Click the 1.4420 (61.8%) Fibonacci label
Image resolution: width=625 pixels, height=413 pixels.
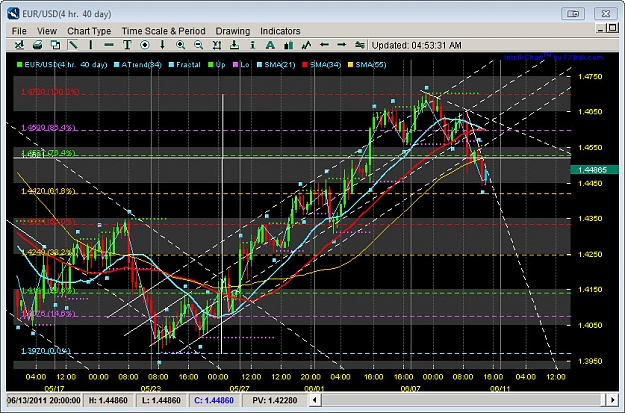pos(48,191)
